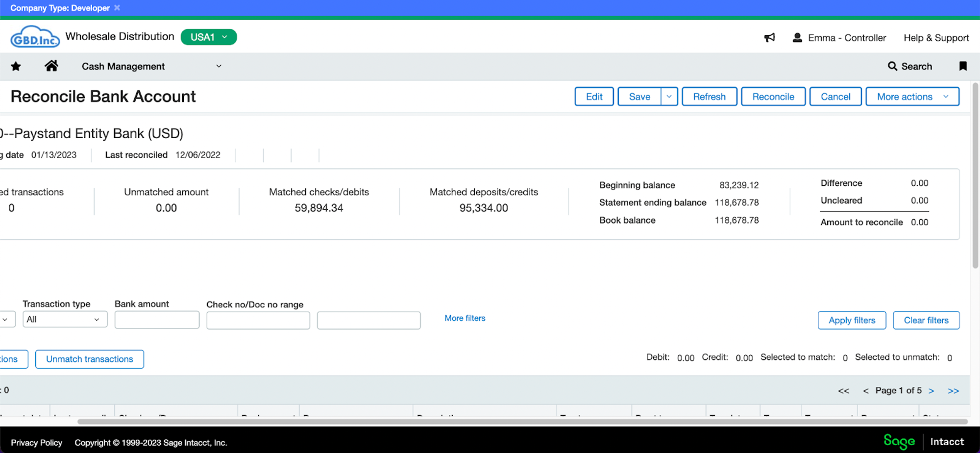
Task: Click the Reconcile button
Action: 773,96
